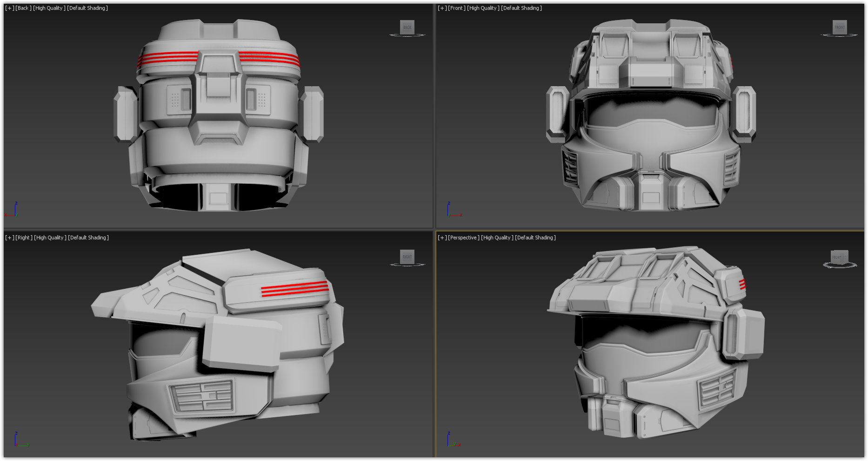
Task: Open [High Quality] menu in the Right viewport
Action: point(50,237)
